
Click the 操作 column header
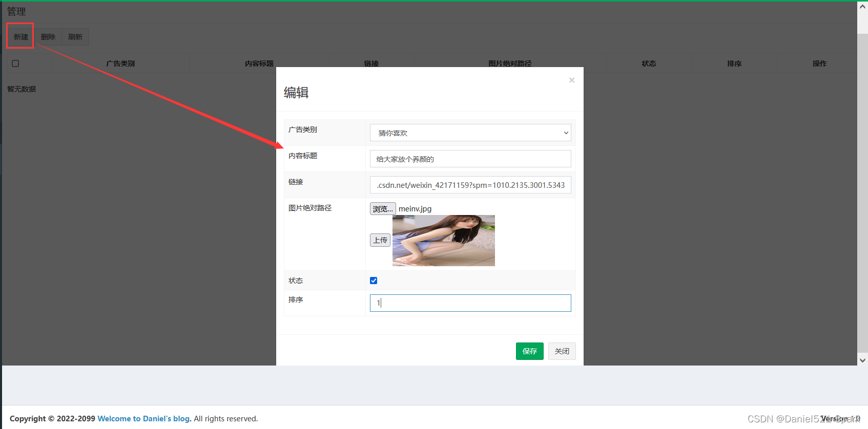820,63
